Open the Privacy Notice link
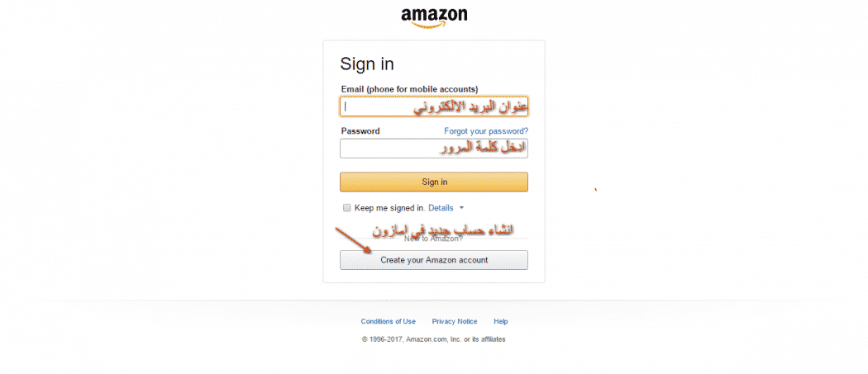868x374 pixels. (455, 321)
